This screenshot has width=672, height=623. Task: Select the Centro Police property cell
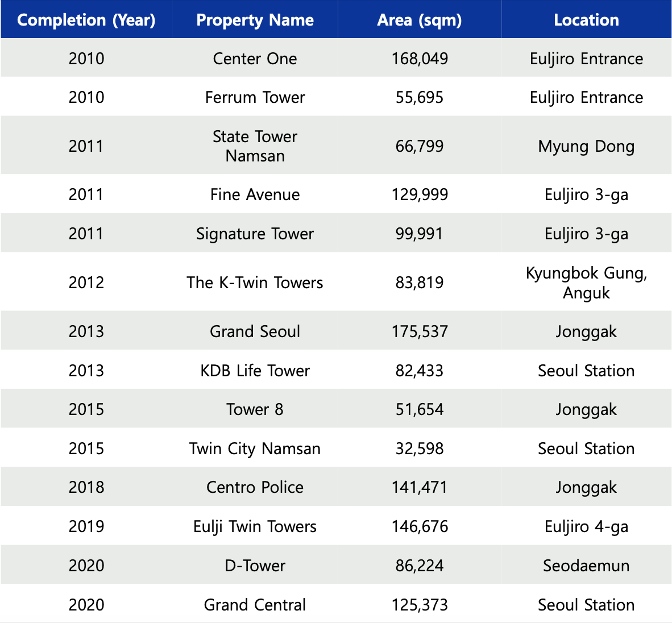255,488
